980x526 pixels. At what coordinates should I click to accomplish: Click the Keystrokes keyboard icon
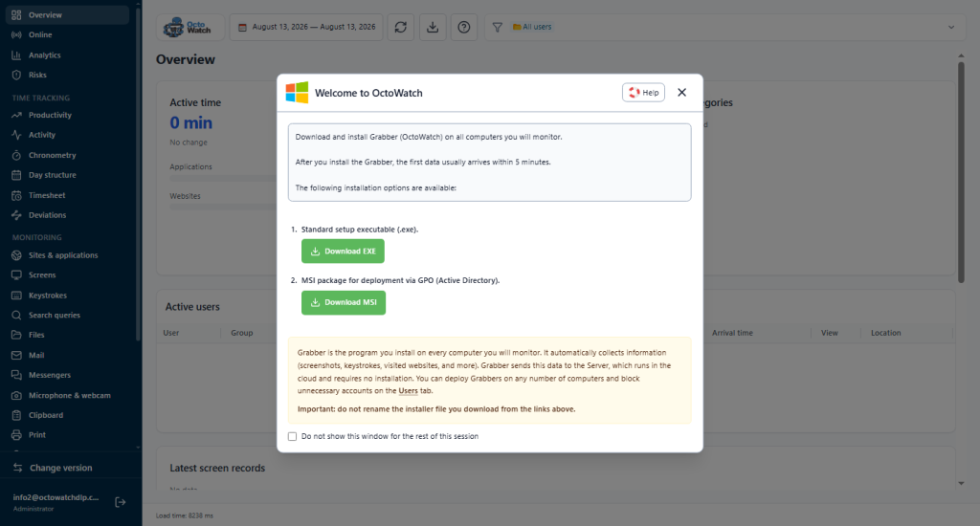[16, 296]
